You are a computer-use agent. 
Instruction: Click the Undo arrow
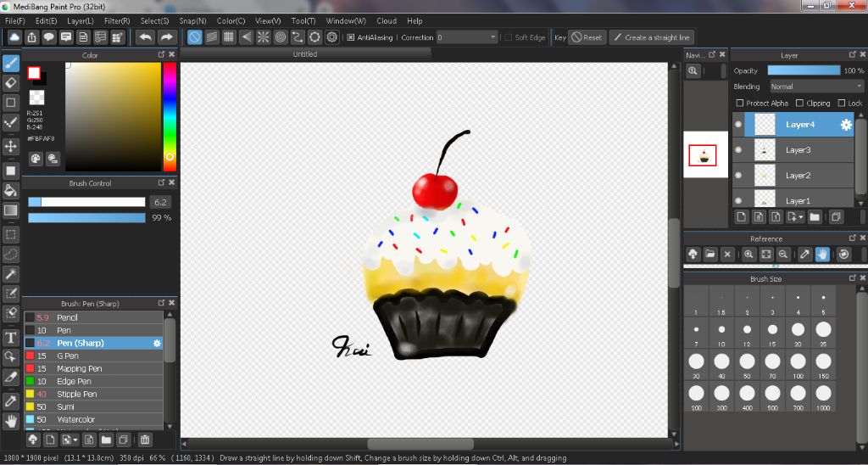(146, 37)
